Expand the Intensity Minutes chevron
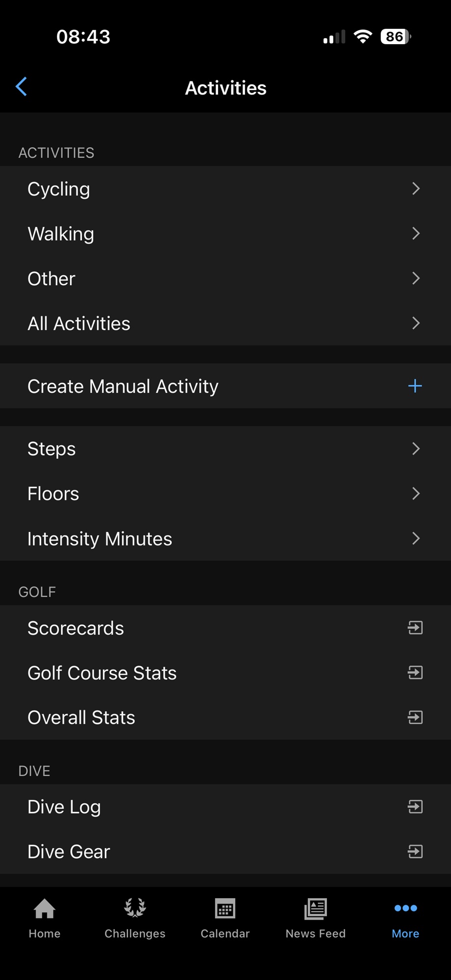The image size is (451, 980). coord(416,539)
